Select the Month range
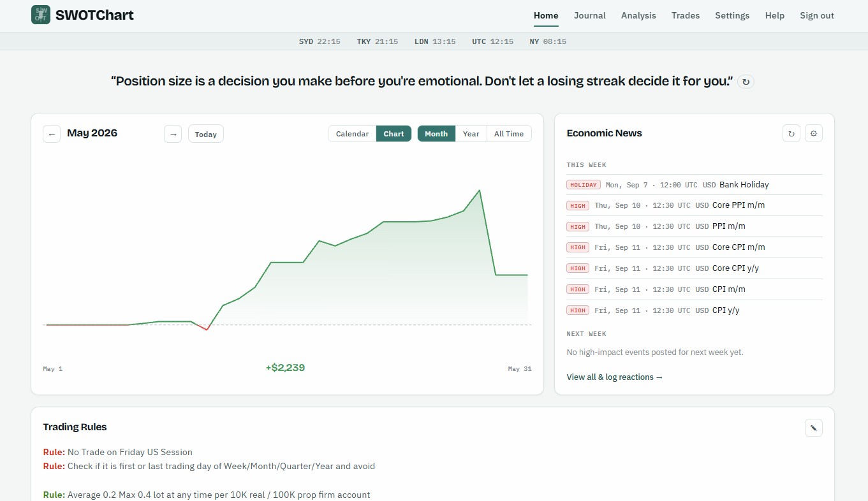Image resolution: width=868 pixels, height=501 pixels. click(x=436, y=134)
